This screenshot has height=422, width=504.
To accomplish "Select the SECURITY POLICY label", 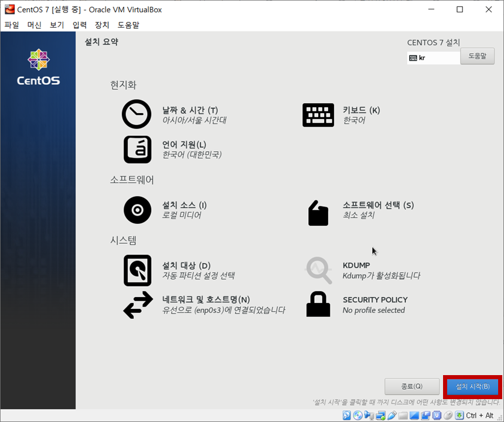I will pyautogui.click(x=375, y=300).
